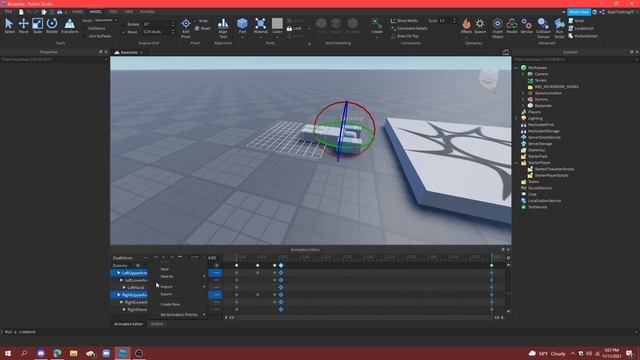Toggle the pivot Snap checkbox
The image size is (640, 360).
coord(196,21)
